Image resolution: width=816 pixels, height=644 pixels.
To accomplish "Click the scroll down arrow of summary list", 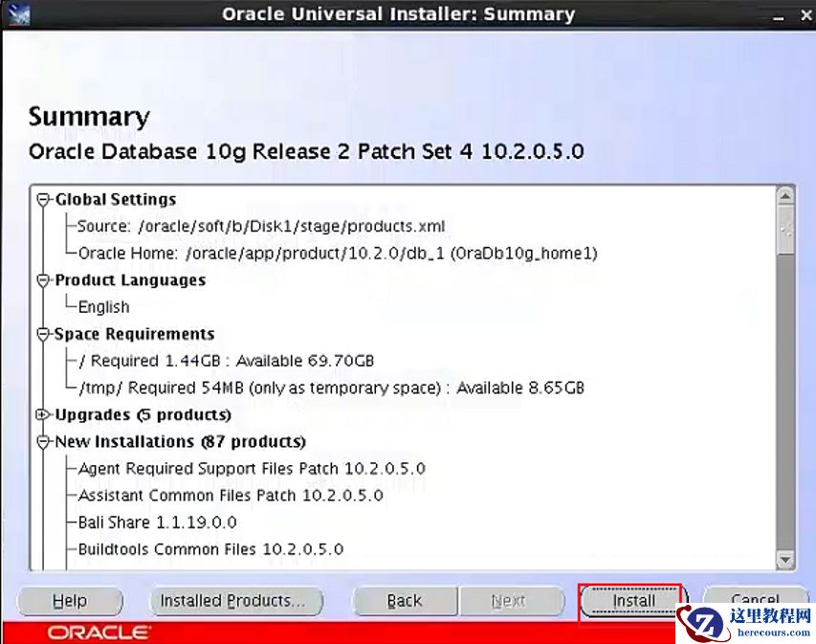I will click(x=784, y=560).
